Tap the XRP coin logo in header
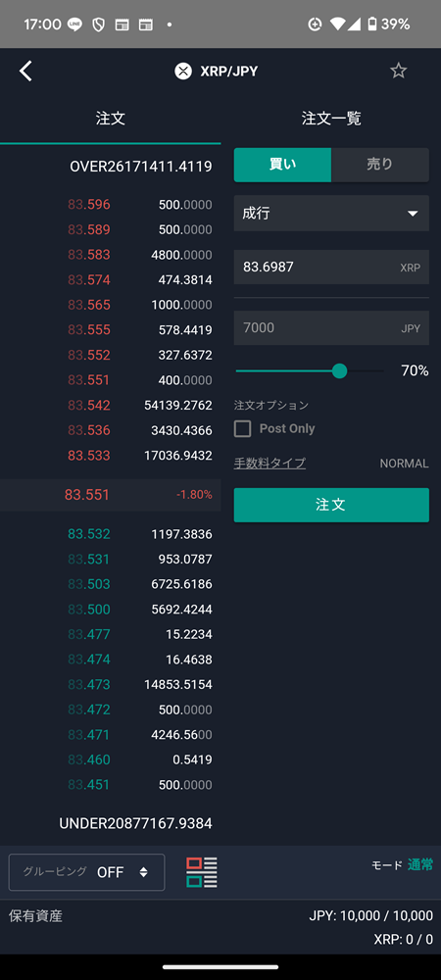441x980 pixels. coord(183,72)
